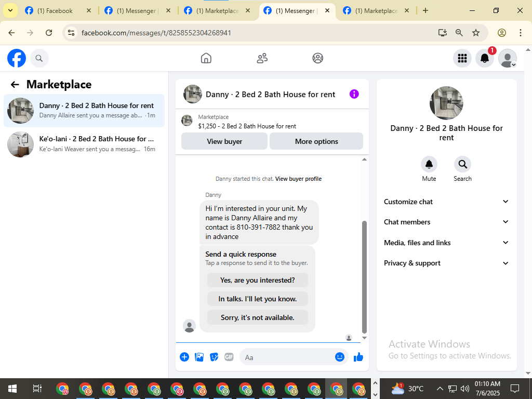The image size is (532, 399).
Task: Open the volume speaker tray icon
Action: [x=465, y=389]
